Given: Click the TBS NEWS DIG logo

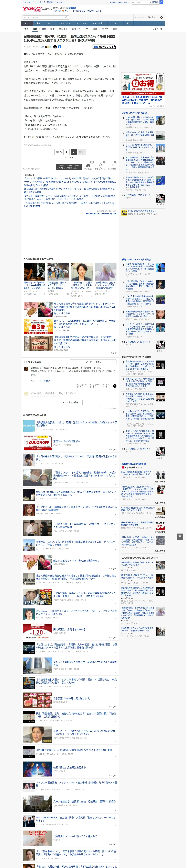Looking at the screenshot, I should pyautogui.click(x=104, y=47).
